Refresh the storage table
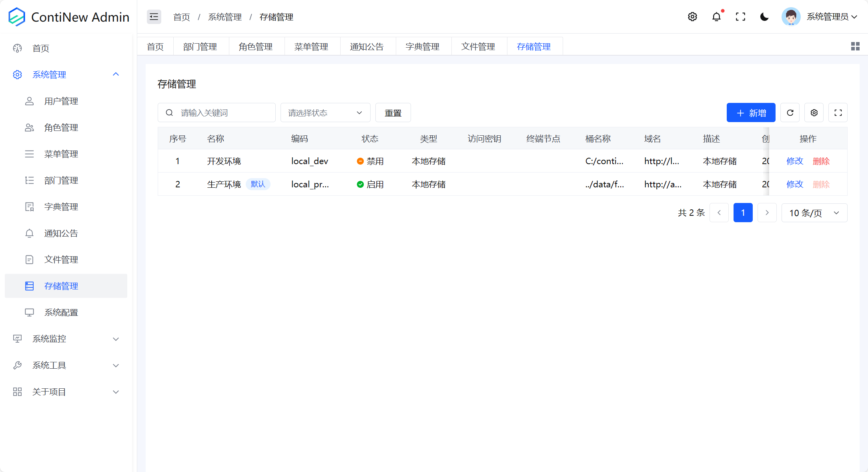The image size is (868, 472). tap(790, 113)
